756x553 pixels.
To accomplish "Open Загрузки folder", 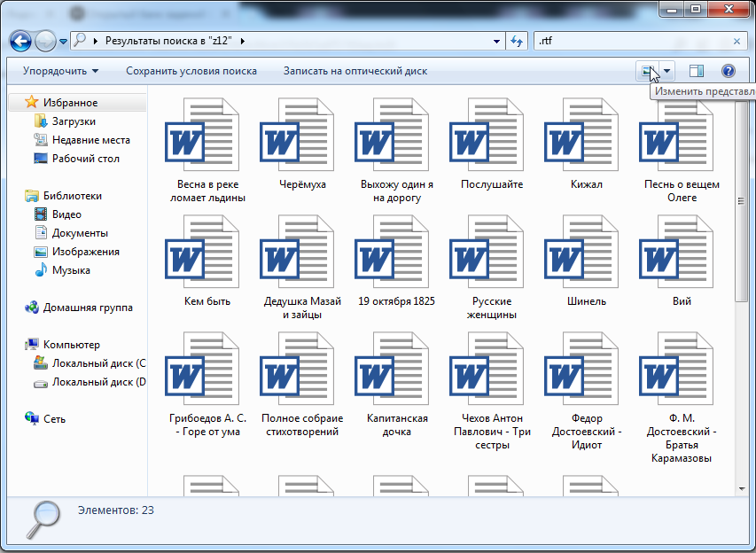I will click(x=65, y=121).
